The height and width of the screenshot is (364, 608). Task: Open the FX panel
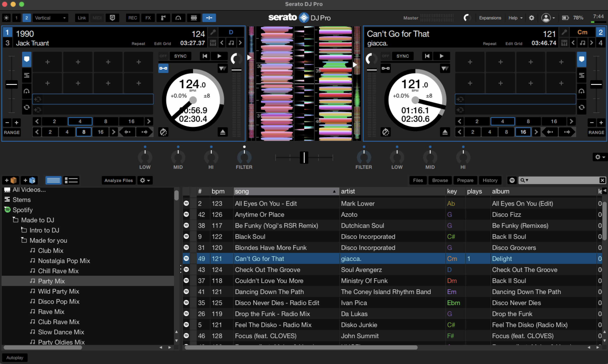point(148,18)
